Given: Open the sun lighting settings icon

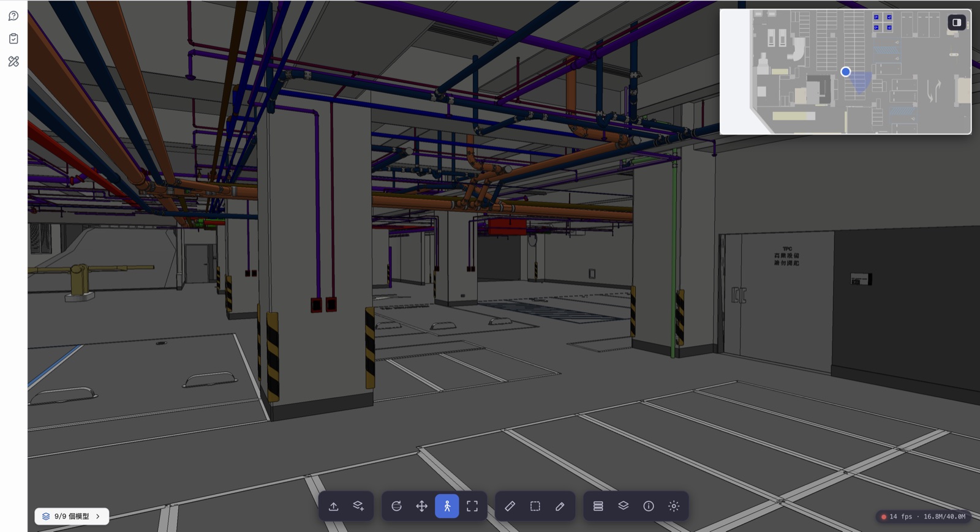Looking at the screenshot, I should tap(674, 506).
